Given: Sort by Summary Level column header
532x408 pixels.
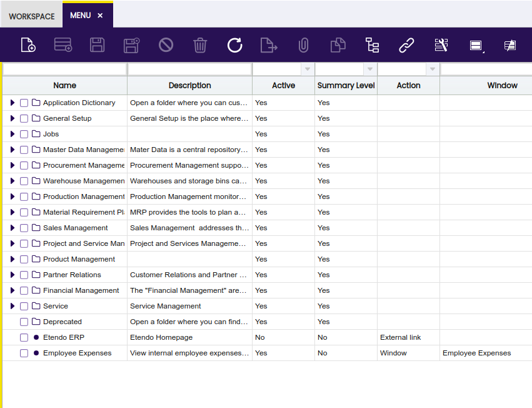Looking at the screenshot, I should [x=346, y=85].
